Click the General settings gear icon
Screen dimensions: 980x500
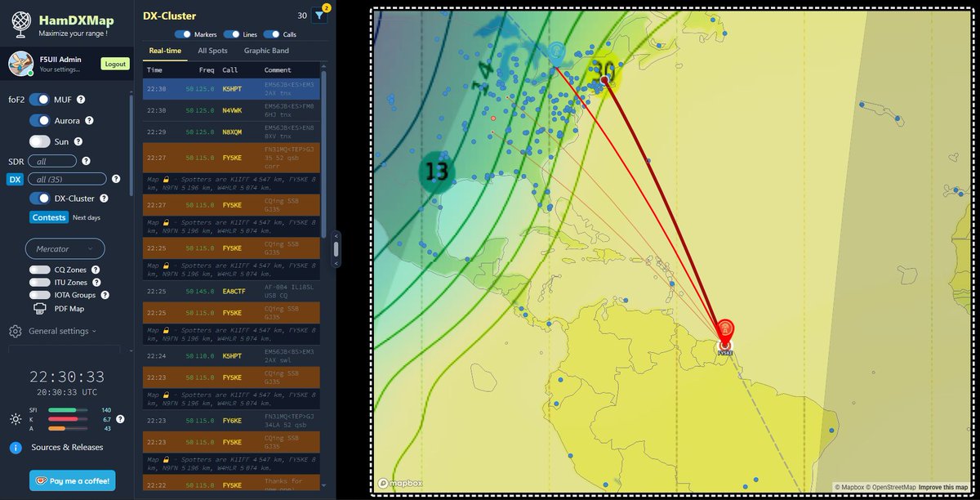(x=15, y=331)
